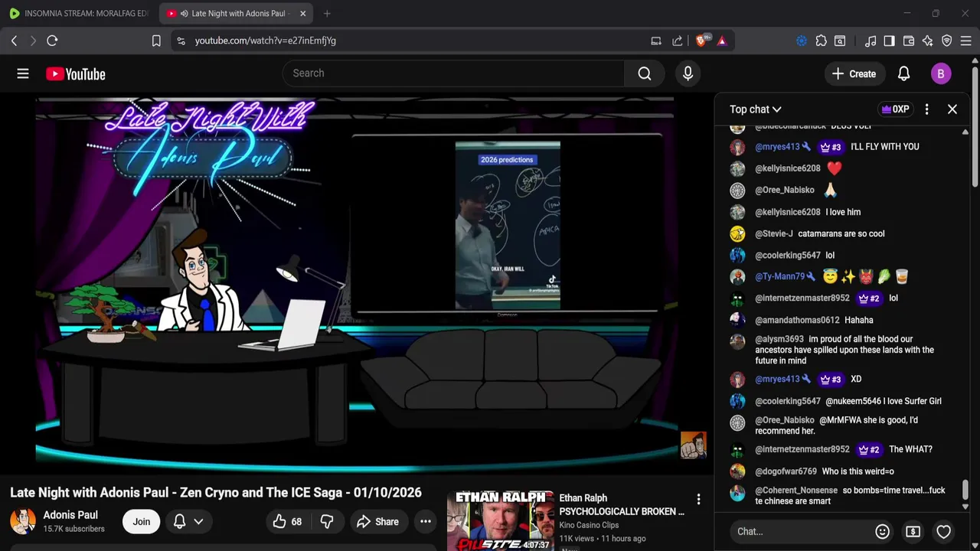Image resolution: width=980 pixels, height=551 pixels.
Task: Click the Brave Shields lion icon
Action: [x=701, y=41]
